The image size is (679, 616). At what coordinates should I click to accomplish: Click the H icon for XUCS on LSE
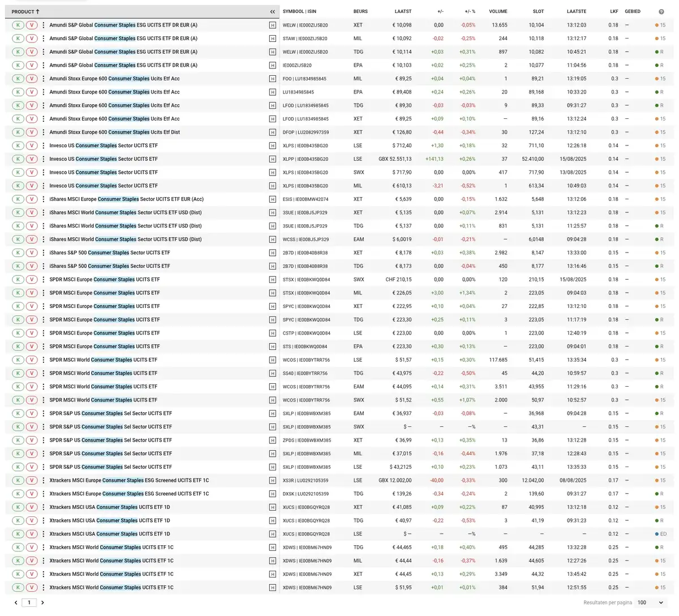273,534
